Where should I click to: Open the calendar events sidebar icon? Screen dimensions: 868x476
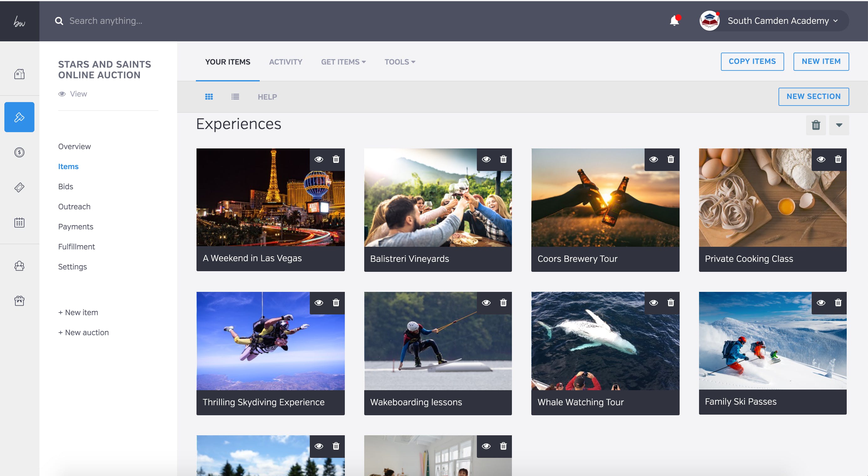click(19, 222)
